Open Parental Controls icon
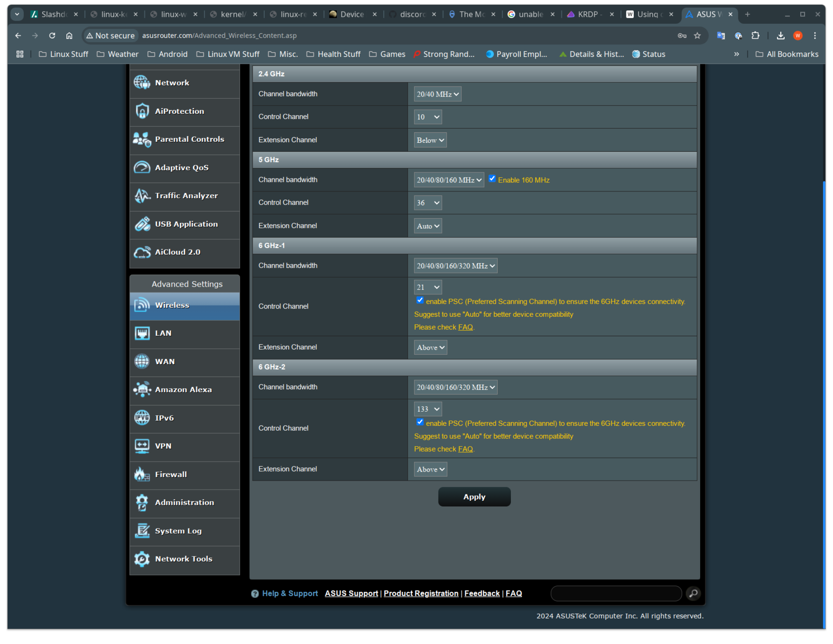 point(142,139)
